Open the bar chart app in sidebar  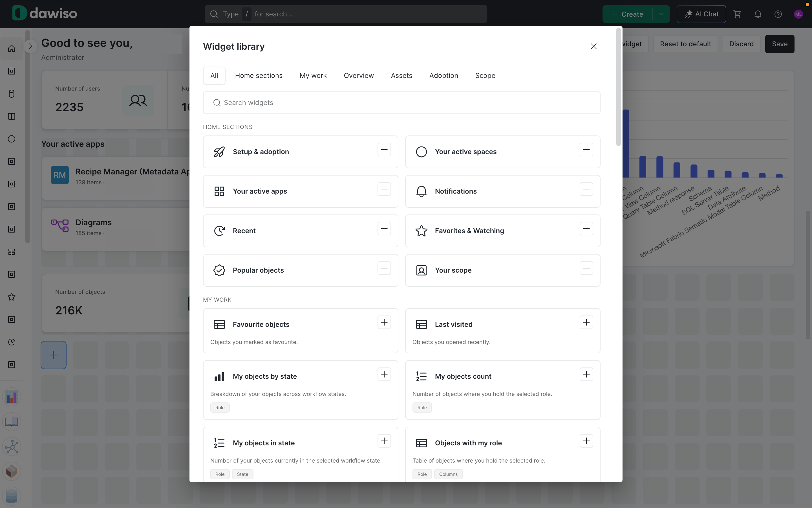tap(12, 397)
